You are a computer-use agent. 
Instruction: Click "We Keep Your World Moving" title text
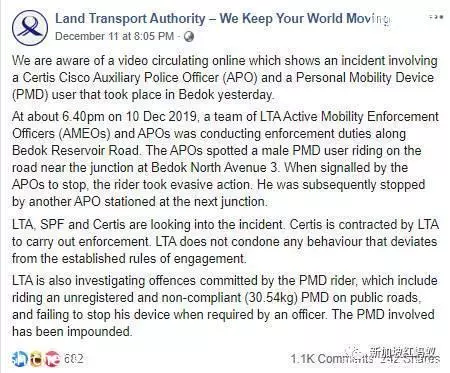(x=306, y=18)
